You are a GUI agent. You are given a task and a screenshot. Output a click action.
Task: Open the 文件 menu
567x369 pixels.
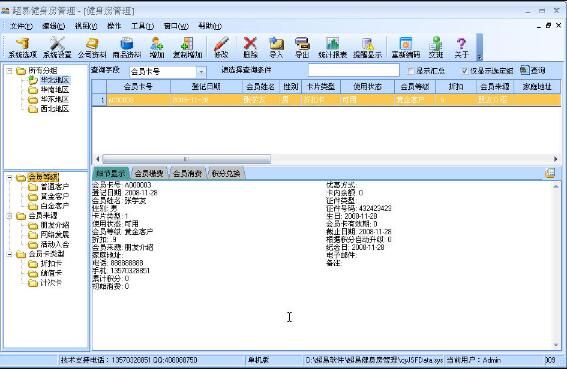pyautogui.click(x=21, y=26)
